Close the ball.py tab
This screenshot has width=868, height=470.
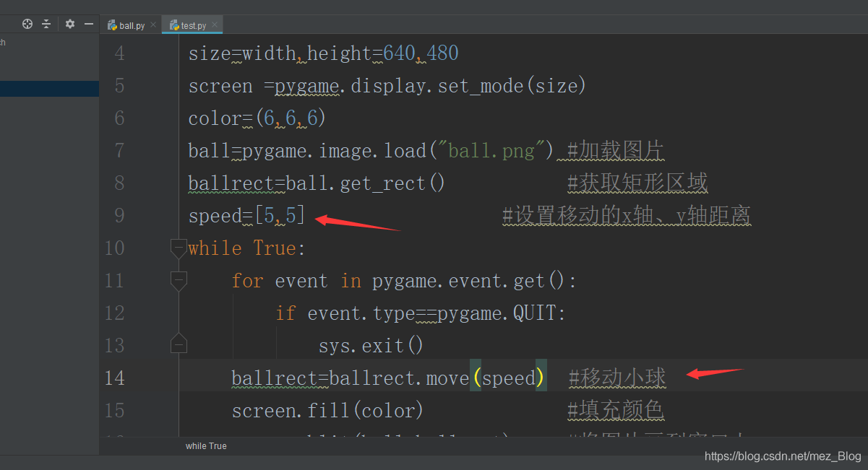tap(152, 24)
